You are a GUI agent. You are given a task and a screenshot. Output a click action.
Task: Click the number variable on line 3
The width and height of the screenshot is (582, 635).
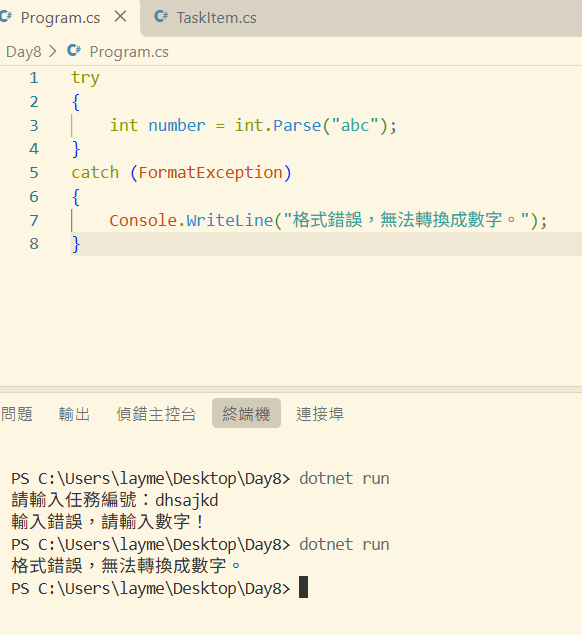pyautogui.click(x=177, y=126)
